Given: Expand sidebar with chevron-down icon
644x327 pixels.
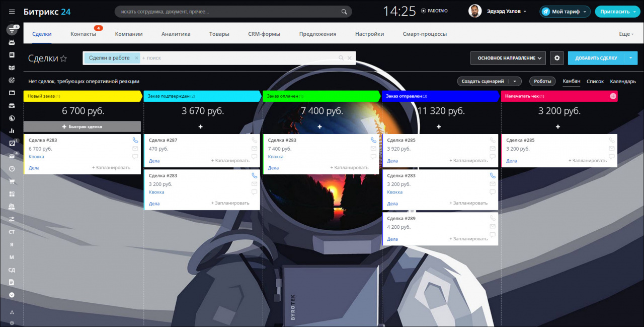Looking at the screenshot, I should pyautogui.click(x=12, y=295).
